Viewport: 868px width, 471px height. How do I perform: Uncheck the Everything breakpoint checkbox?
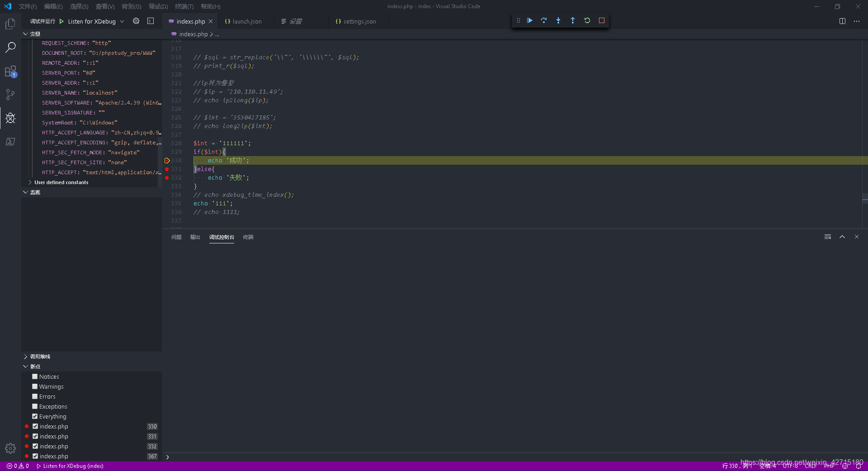point(35,416)
